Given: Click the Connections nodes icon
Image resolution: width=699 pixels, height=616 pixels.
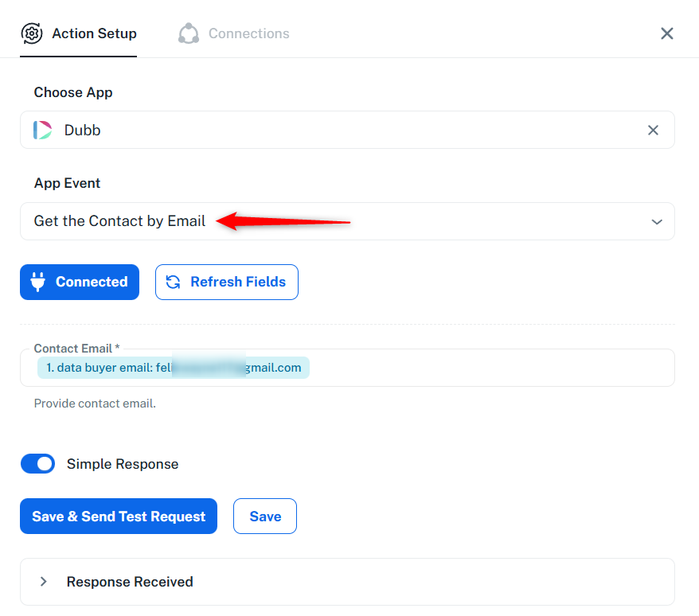Looking at the screenshot, I should pyautogui.click(x=189, y=33).
